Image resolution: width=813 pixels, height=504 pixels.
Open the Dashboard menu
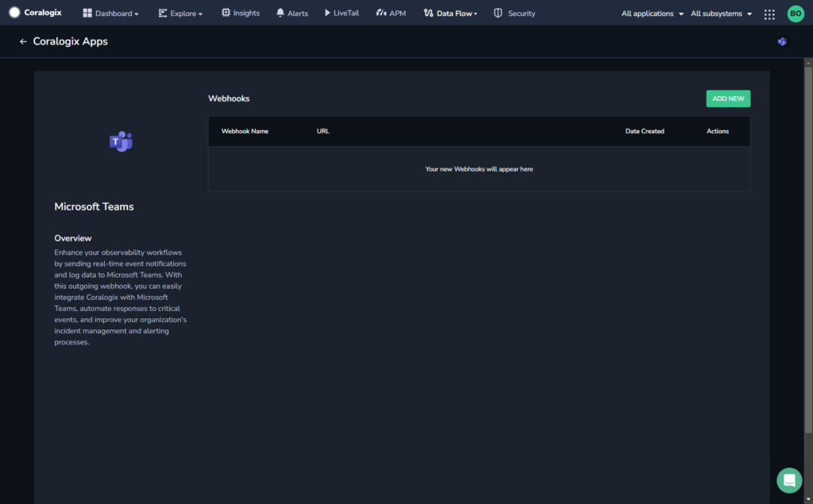[110, 13]
